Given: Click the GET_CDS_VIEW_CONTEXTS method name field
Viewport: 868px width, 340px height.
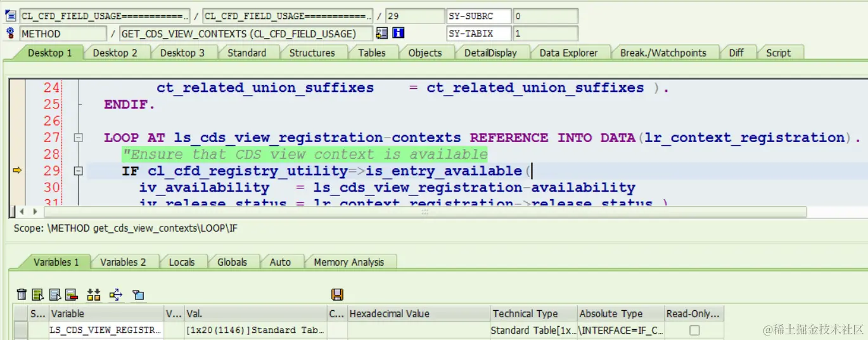Looking at the screenshot, I should (x=246, y=34).
